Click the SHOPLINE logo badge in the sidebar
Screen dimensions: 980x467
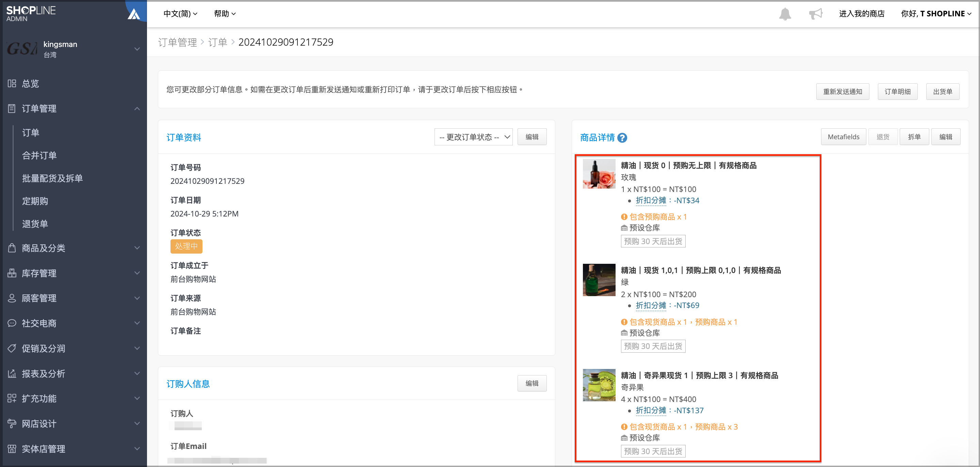click(134, 14)
